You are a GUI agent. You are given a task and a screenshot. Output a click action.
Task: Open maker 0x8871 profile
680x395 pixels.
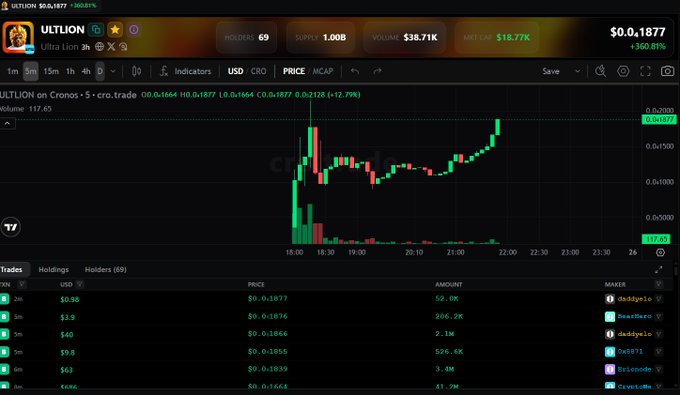click(x=630, y=352)
